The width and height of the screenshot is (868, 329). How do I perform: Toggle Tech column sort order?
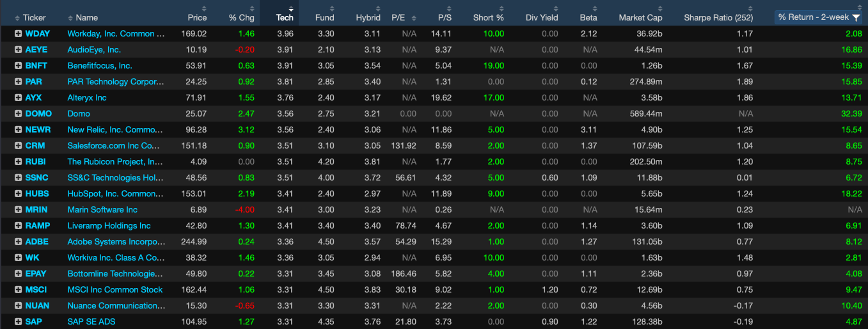(x=285, y=17)
